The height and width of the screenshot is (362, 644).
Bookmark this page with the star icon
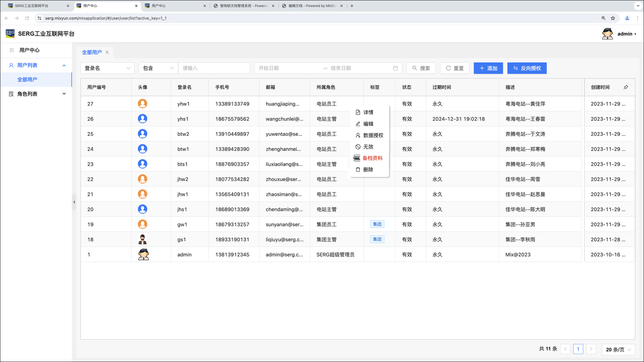(x=613, y=18)
